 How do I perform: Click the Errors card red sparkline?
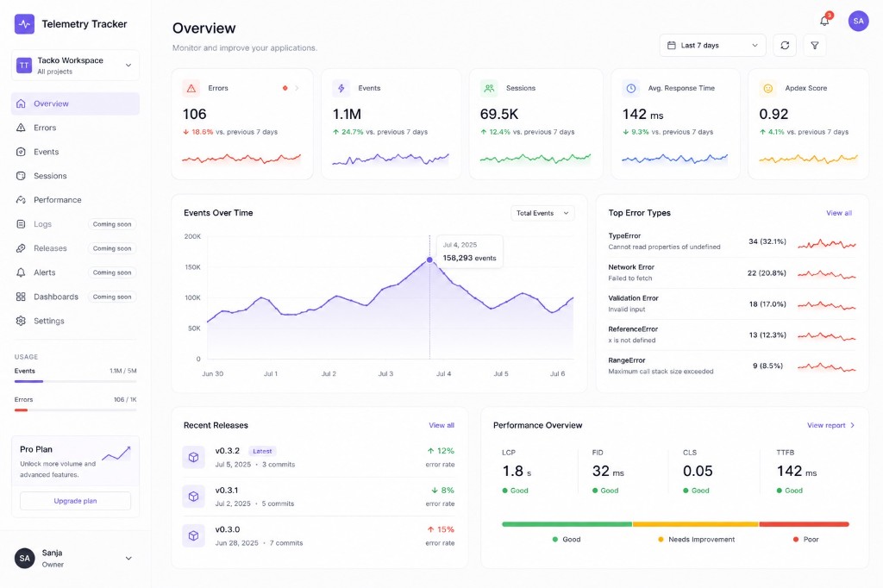coord(241,159)
